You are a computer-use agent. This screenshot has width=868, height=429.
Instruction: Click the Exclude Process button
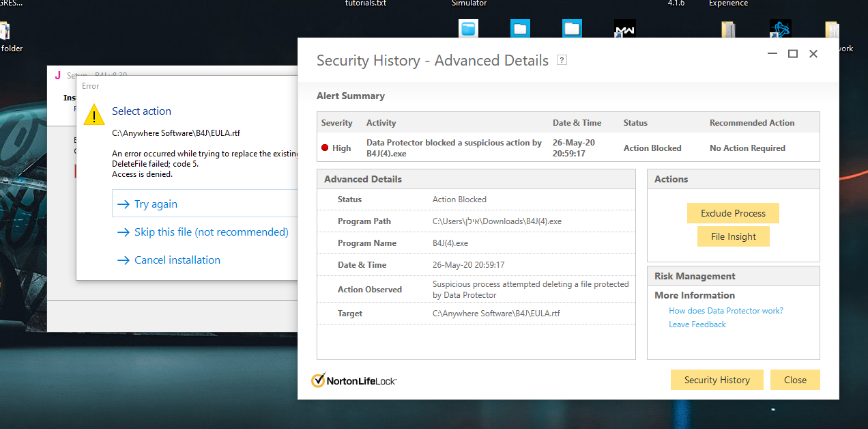pyautogui.click(x=733, y=213)
